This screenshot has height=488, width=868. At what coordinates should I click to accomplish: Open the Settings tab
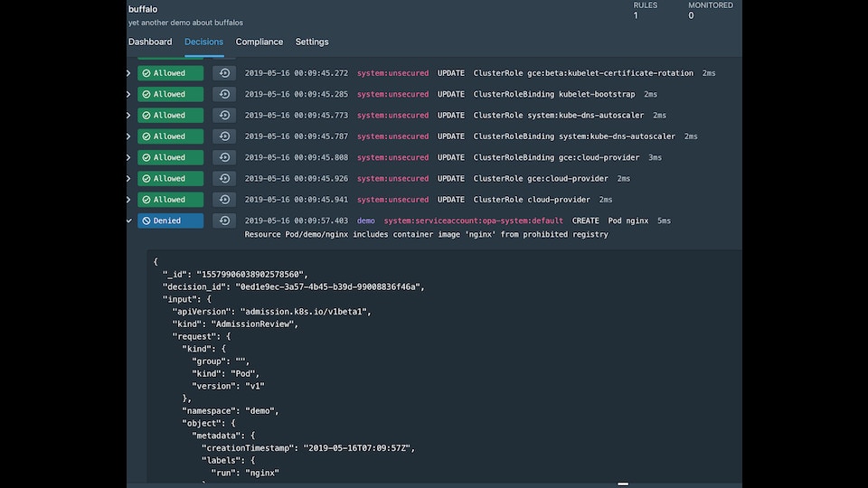click(x=312, y=42)
